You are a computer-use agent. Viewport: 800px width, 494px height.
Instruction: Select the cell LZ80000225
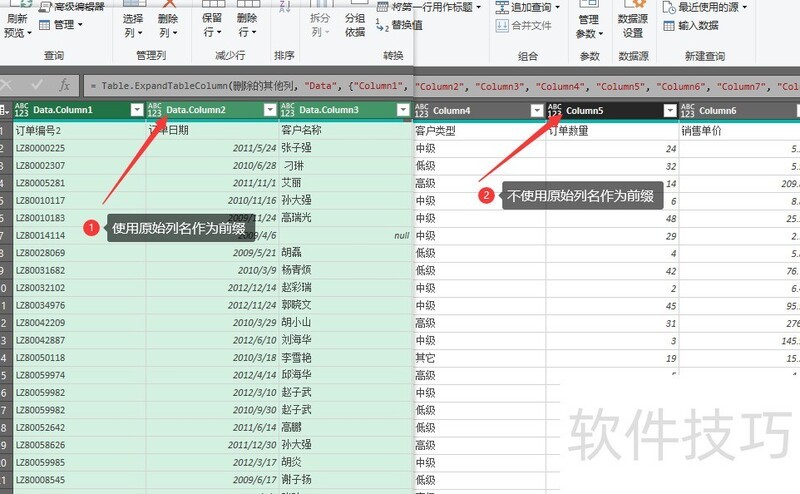pyautogui.click(x=79, y=148)
